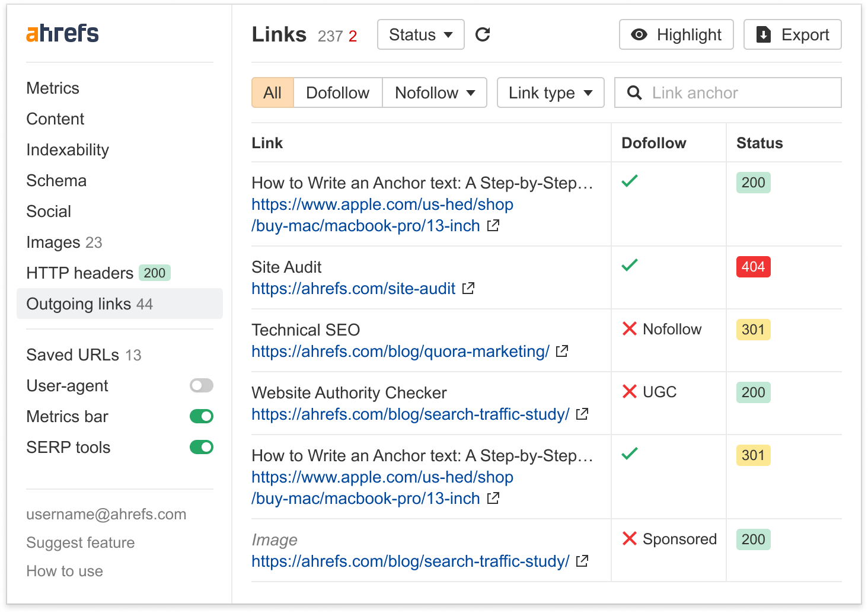Open external icon in Image row
The width and height of the screenshot is (868, 613).
[582, 561]
